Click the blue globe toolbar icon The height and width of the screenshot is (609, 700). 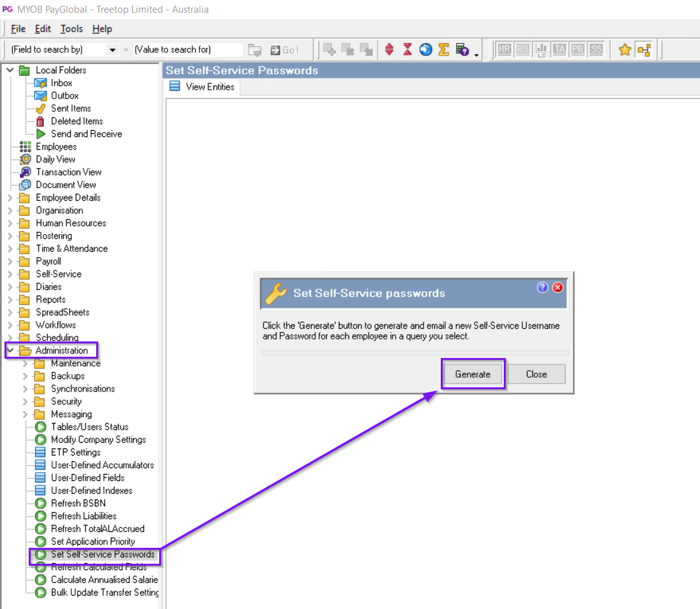point(425,50)
